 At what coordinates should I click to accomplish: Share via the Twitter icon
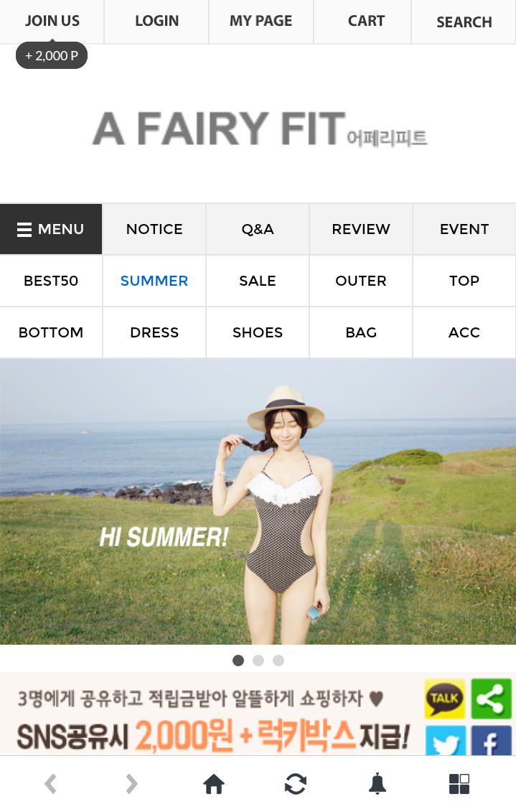445,740
